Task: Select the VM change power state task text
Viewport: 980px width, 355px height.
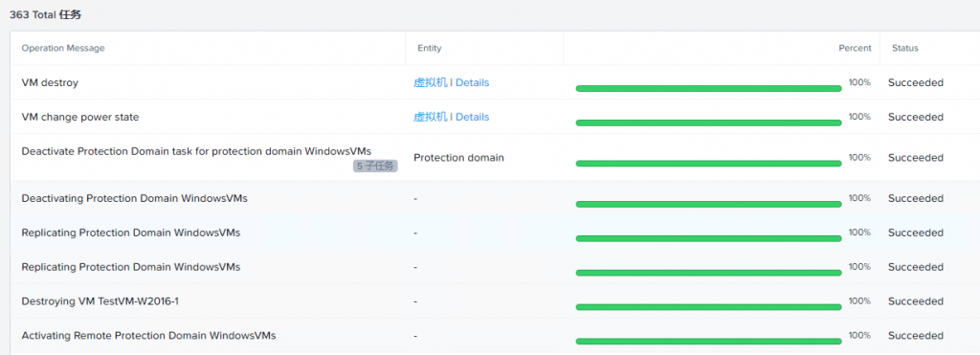Action: [x=80, y=117]
